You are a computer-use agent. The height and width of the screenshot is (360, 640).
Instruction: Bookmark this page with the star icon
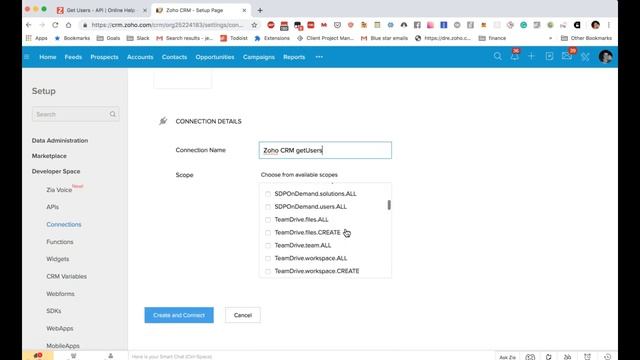click(254, 25)
